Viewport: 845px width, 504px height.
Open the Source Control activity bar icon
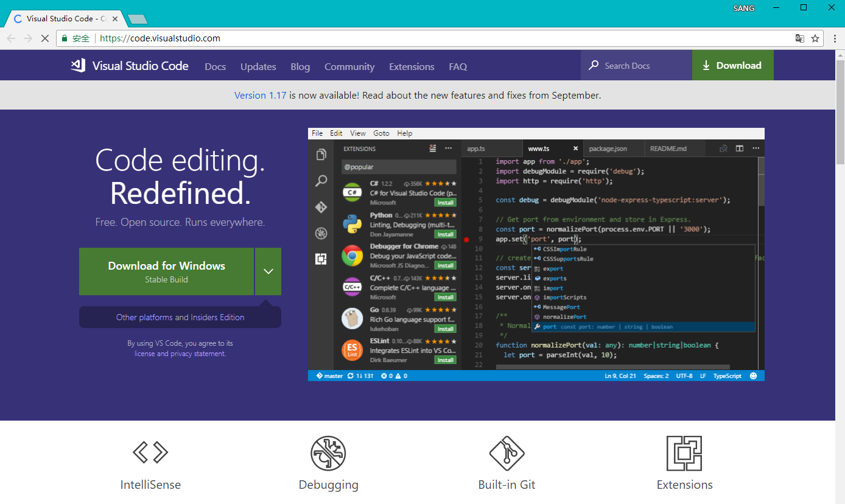321,207
